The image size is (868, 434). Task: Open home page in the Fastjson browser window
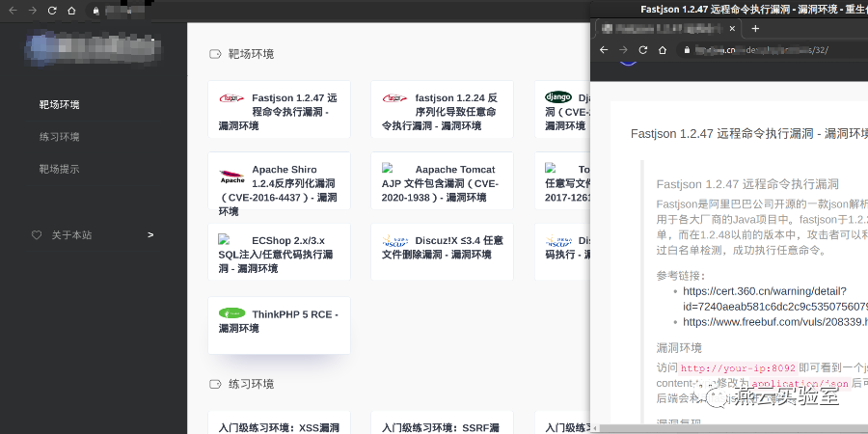(662, 50)
